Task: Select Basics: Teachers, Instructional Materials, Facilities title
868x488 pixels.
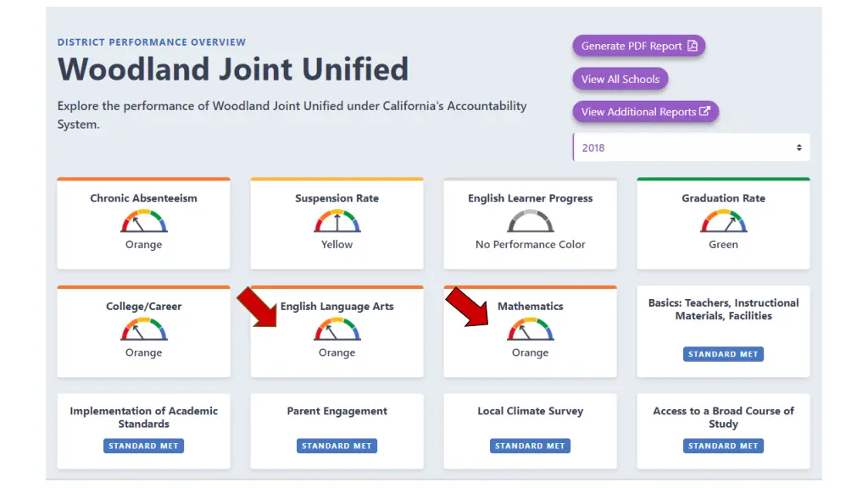Action: tap(724, 309)
